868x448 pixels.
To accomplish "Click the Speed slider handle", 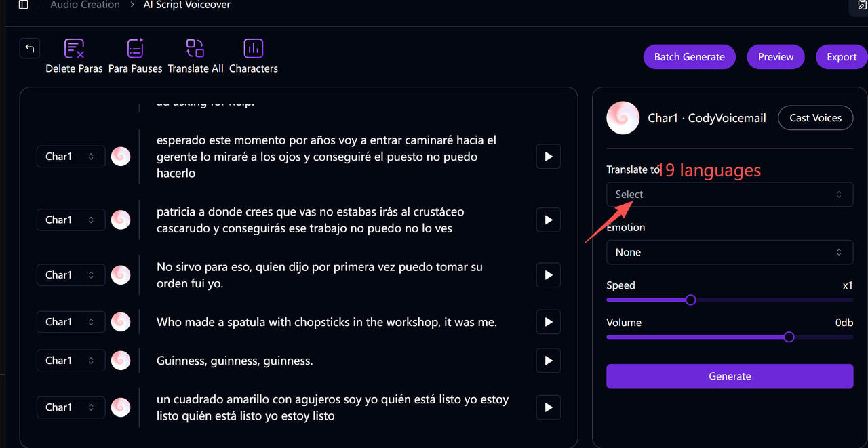I will tap(690, 300).
